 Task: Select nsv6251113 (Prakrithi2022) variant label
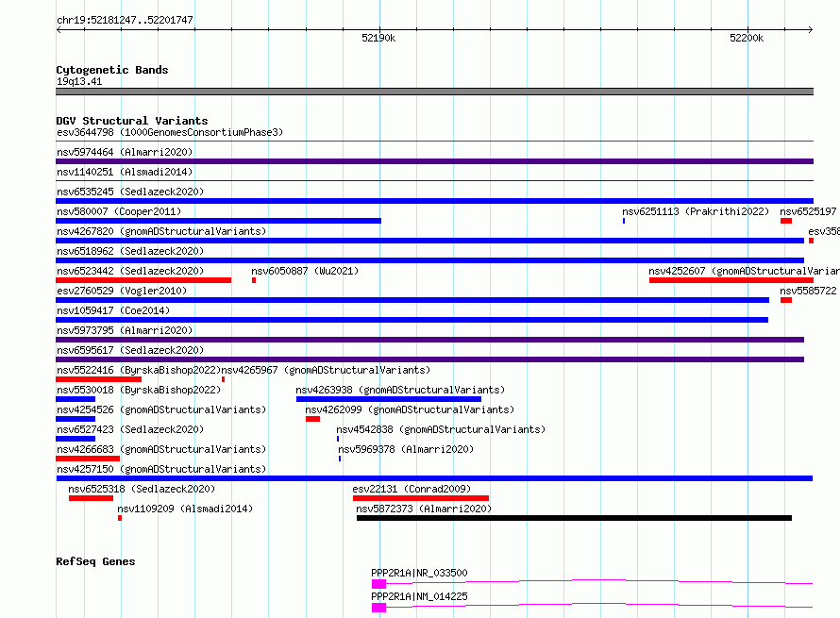pyautogui.click(x=696, y=211)
